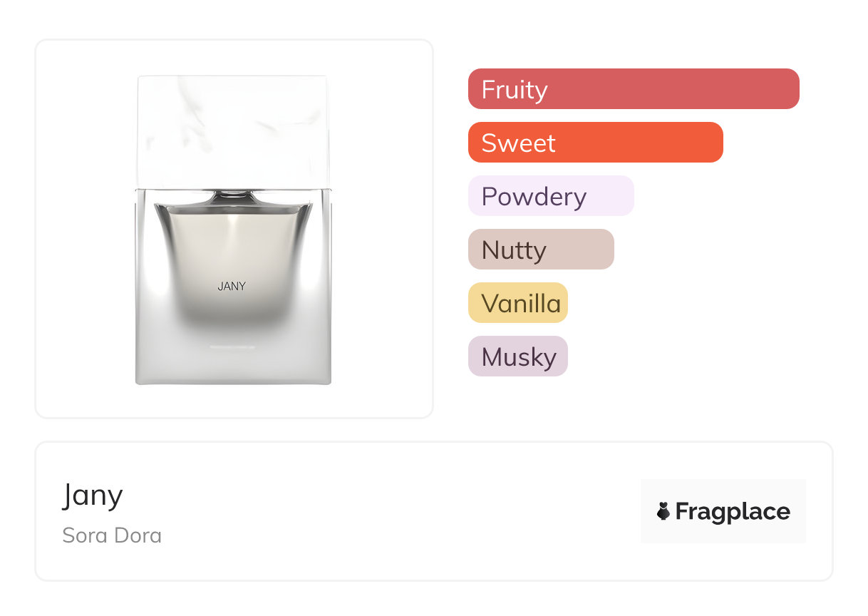Viewport: 868px width, 616px height.
Task: Click the inner liquid chamber of the bottle
Action: pyautogui.click(x=233, y=257)
